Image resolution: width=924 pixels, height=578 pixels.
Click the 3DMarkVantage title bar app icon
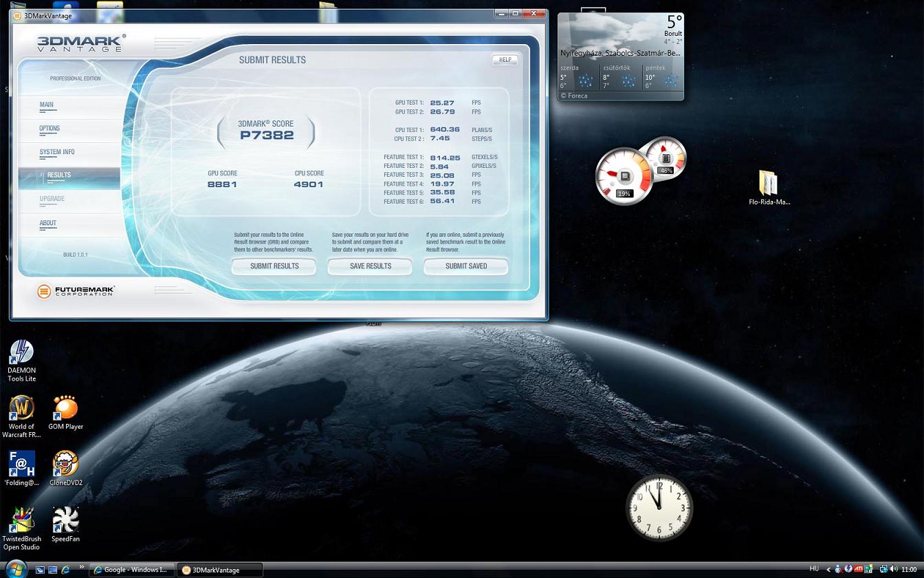(x=17, y=15)
